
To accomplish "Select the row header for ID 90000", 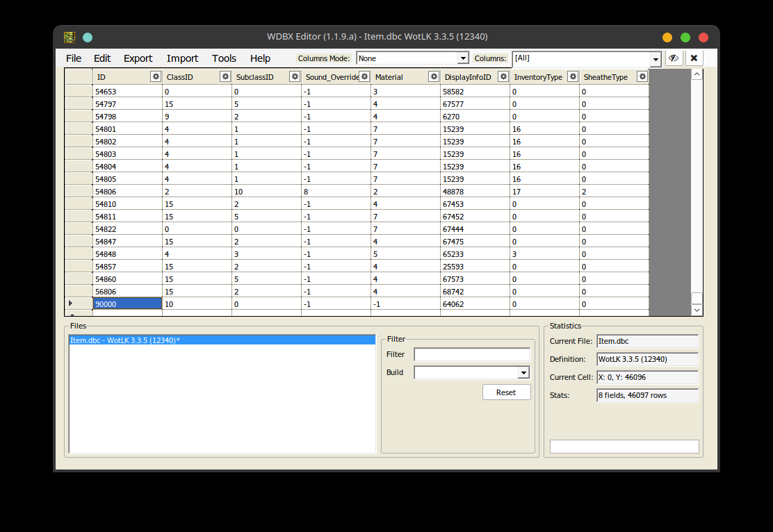I will click(x=79, y=304).
